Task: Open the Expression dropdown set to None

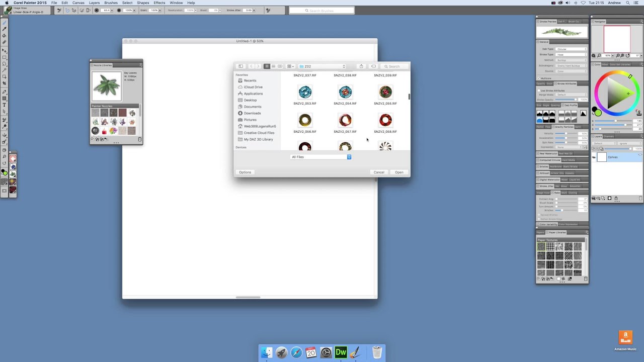Action: [x=569, y=147]
